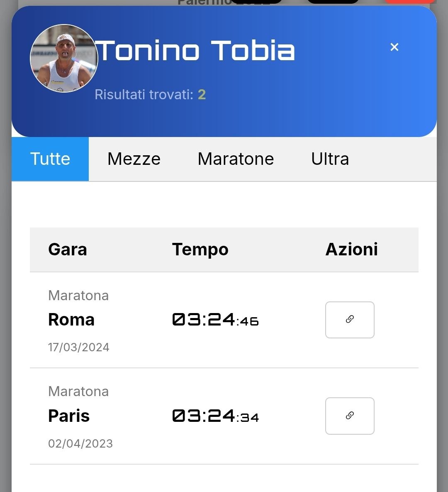Select the Tutte tab
Image resolution: width=448 pixels, height=492 pixels.
(50, 159)
